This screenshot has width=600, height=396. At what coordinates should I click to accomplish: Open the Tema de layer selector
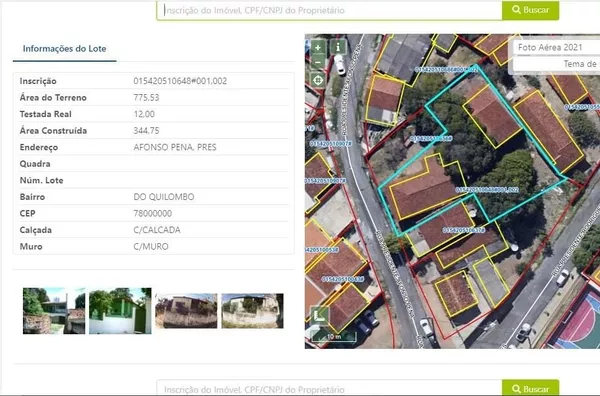tap(556, 64)
